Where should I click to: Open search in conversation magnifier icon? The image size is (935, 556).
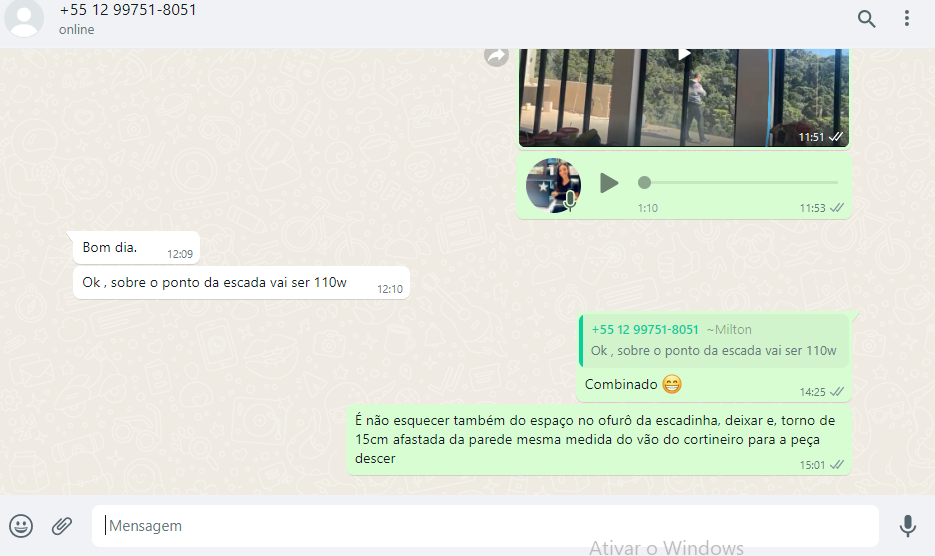866,18
